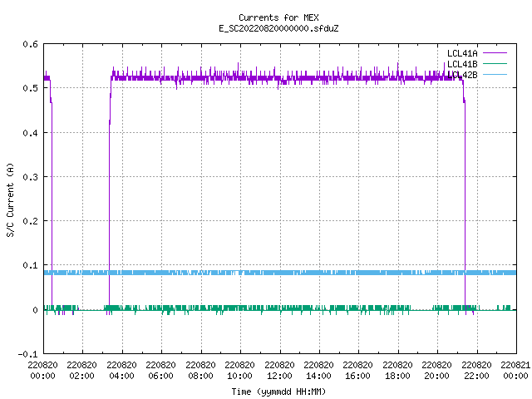Screen dimensions: 532x399
Task: Click the x-axis tick 220820 12:00
Action: (279, 371)
